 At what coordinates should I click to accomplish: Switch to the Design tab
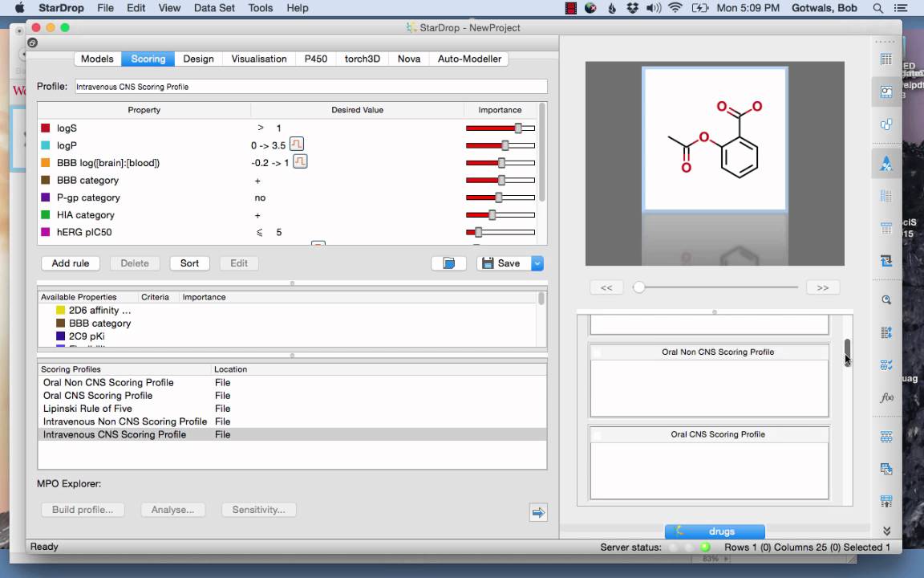click(198, 59)
